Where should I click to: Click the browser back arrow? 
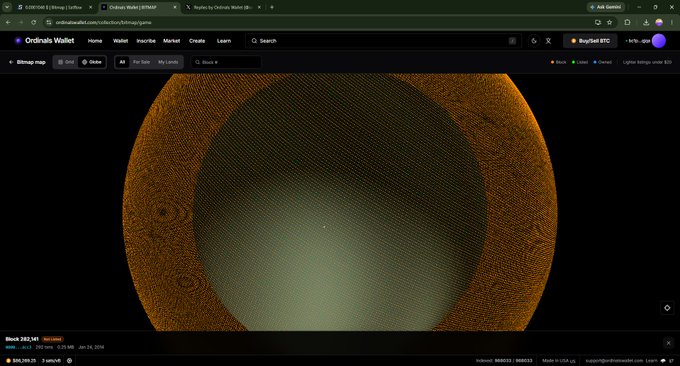(8, 22)
